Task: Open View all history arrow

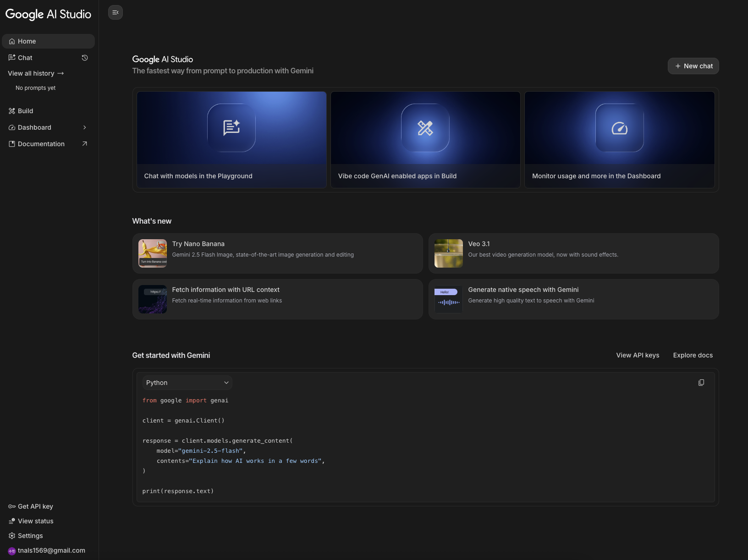Action: pyautogui.click(x=60, y=73)
